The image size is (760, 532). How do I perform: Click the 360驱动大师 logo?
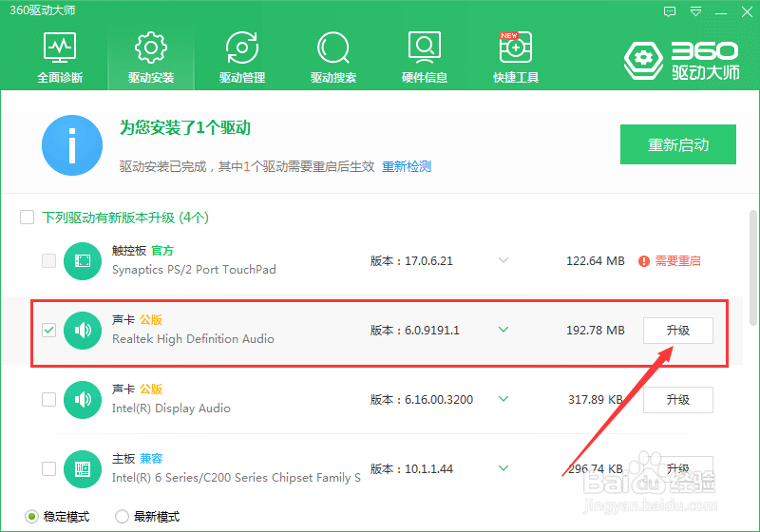coord(681,61)
